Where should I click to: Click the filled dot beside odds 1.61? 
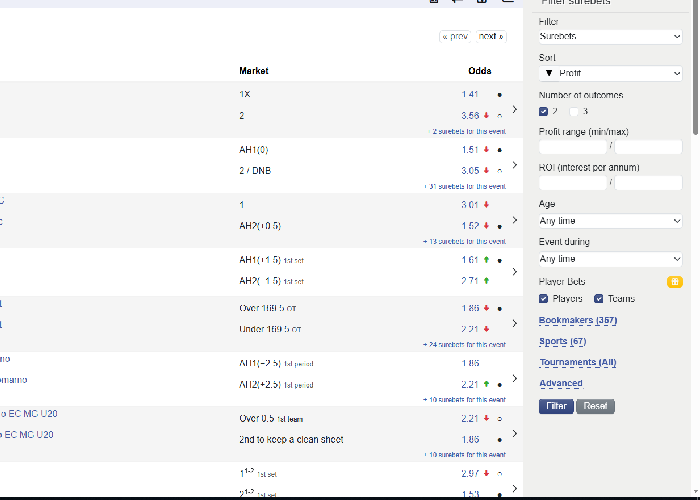point(500,260)
